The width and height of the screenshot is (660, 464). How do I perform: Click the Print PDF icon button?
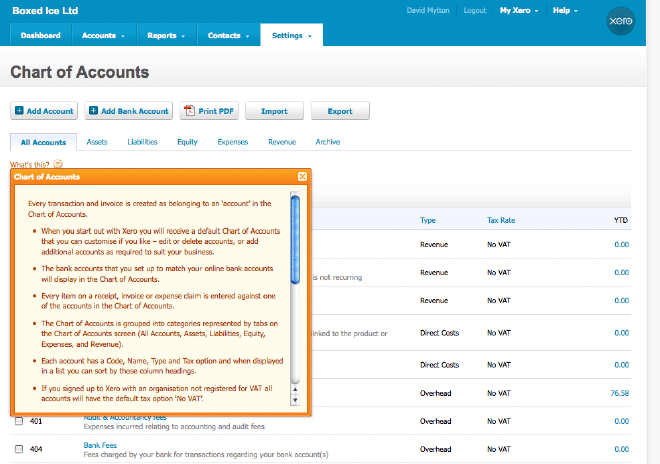coord(188,111)
